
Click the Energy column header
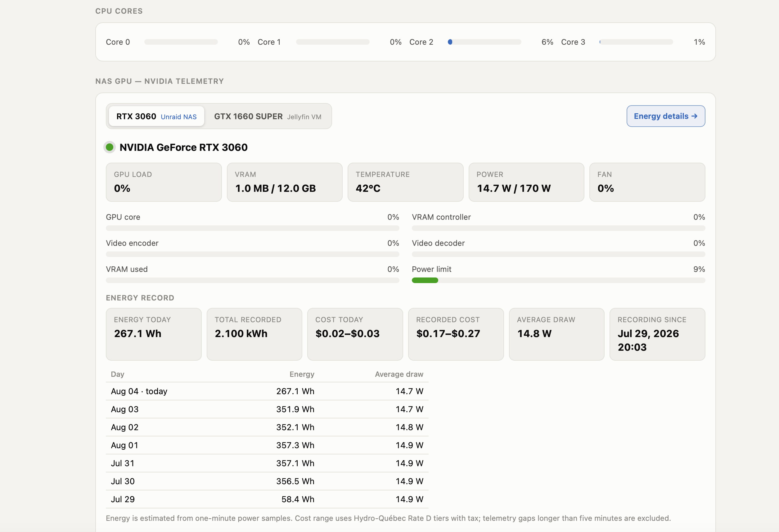click(x=302, y=374)
